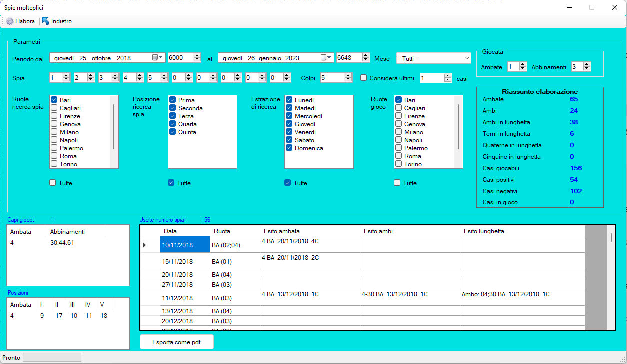This screenshot has width=627, height=364.
Task: Click Casi negativi value 102
Action: click(x=576, y=191)
